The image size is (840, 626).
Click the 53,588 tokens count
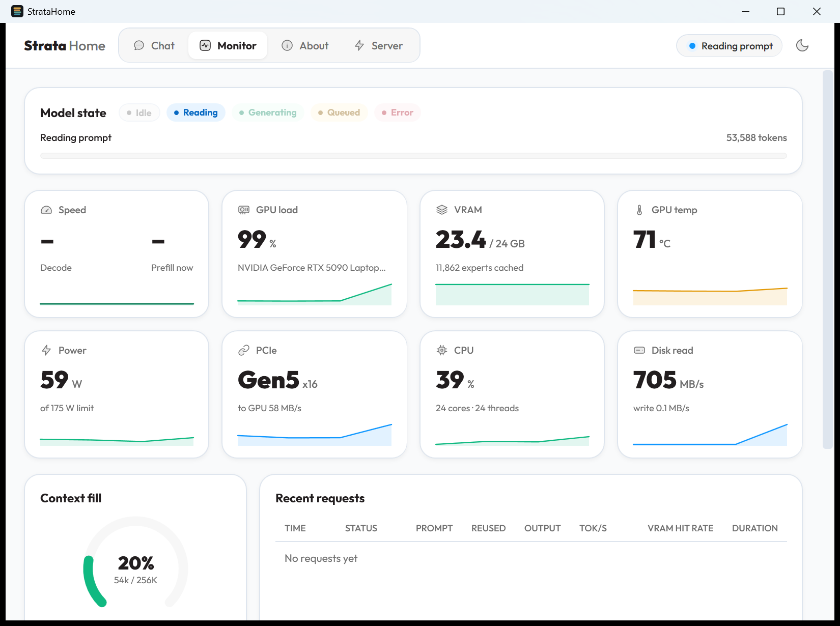coord(757,138)
